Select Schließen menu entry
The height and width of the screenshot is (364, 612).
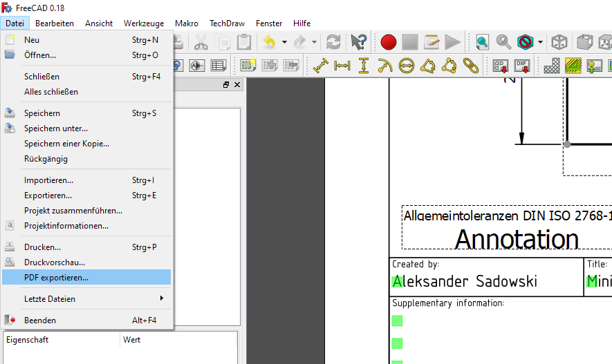click(86, 77)
